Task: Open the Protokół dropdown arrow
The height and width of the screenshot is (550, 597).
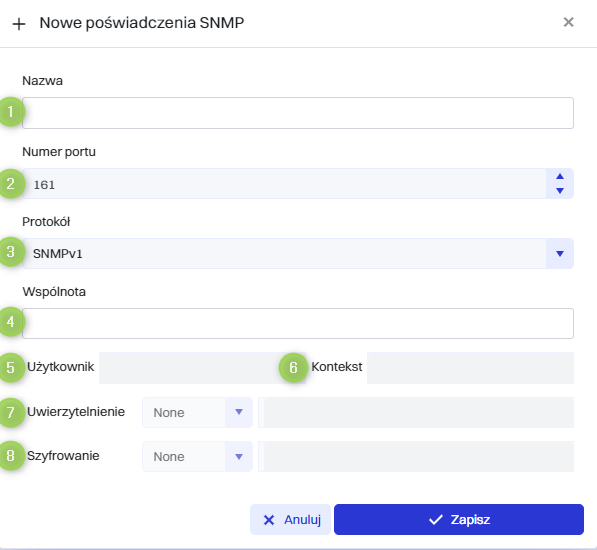Action: point(560,253)
